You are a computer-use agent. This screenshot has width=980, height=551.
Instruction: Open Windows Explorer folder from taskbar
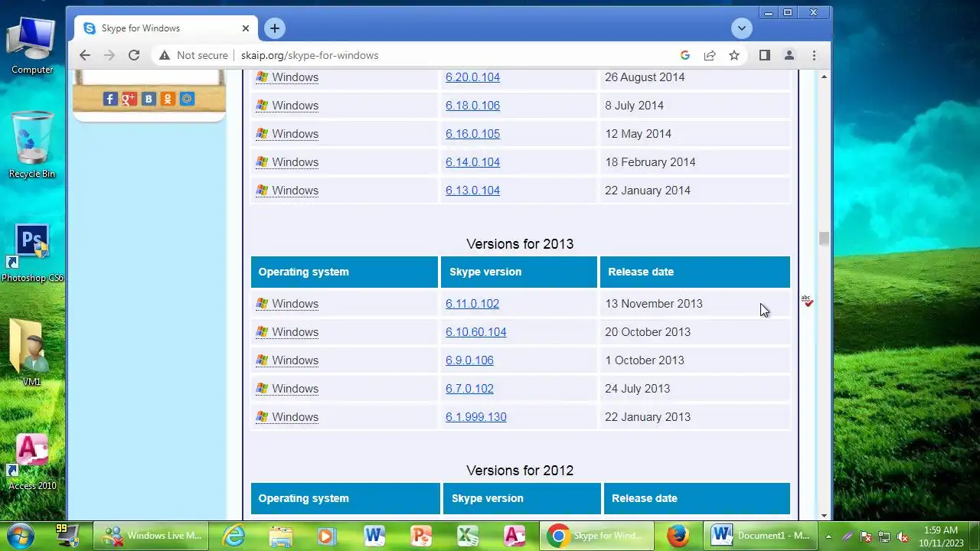pyautogui.click(x=280, y=536)
